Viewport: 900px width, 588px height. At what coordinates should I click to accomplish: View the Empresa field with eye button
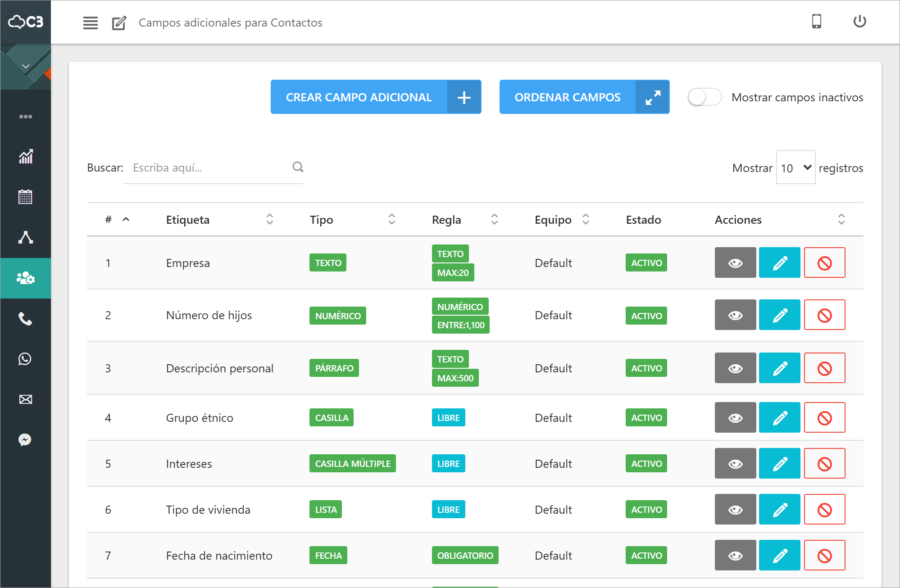click(x=735, y=263)
